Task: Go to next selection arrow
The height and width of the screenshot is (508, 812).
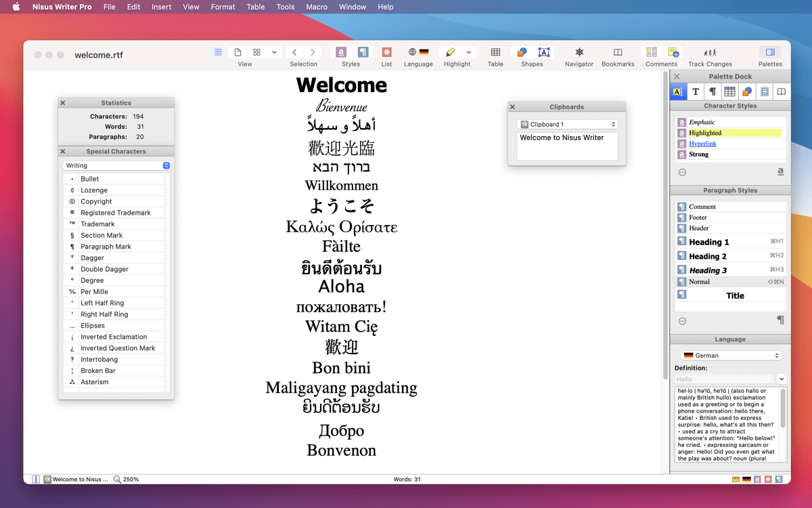Action: coord(313,52)
